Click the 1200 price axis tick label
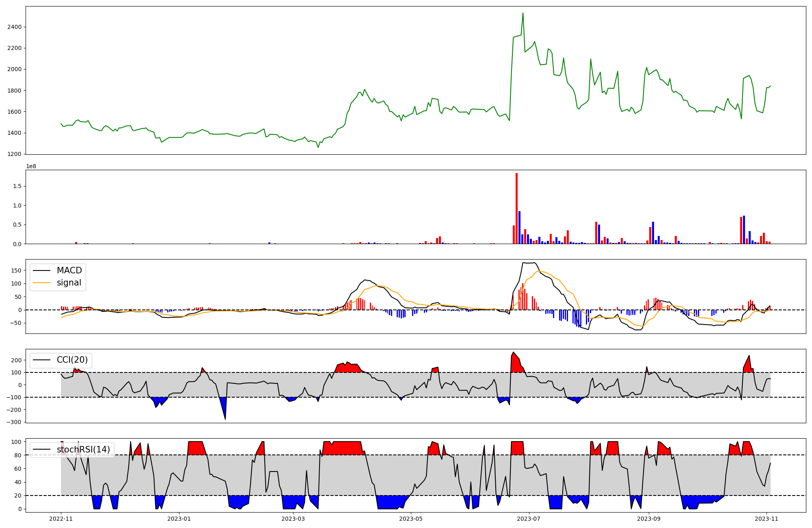Viewport: 812px width, 528px height. [14, 154]
